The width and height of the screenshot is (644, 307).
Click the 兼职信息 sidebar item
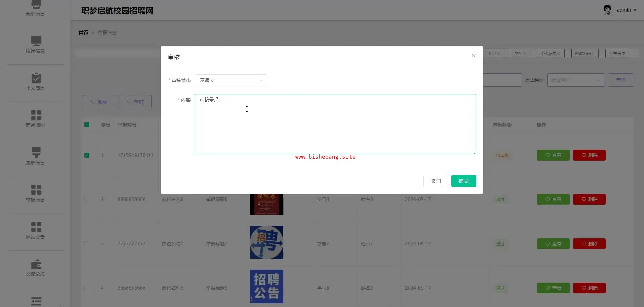point(35,8)
